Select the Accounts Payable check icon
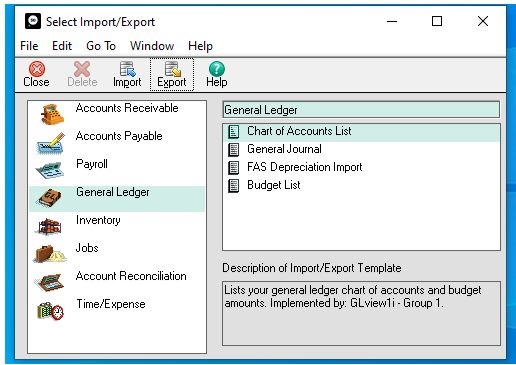 point(50,143)
